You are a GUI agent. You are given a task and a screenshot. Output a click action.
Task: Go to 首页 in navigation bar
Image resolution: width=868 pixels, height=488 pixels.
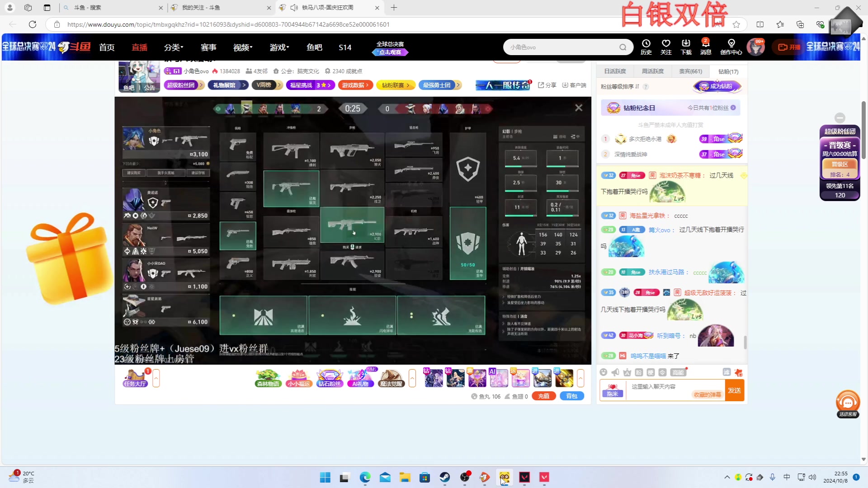pyautogui.click(x=107, y=47)
